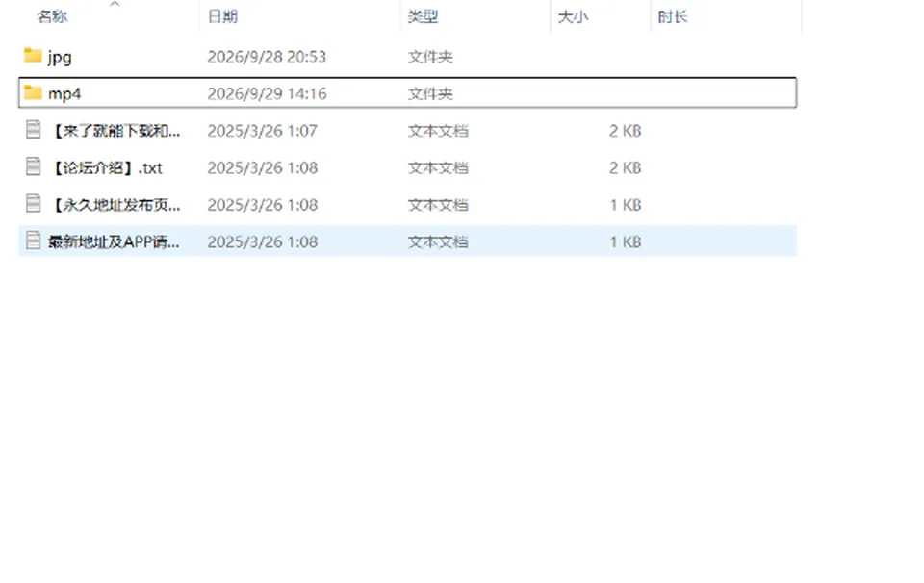924x583 pixels.
Task: Click the 1 KB size of 最新地址及APP请...
Action: click(626, 242)
